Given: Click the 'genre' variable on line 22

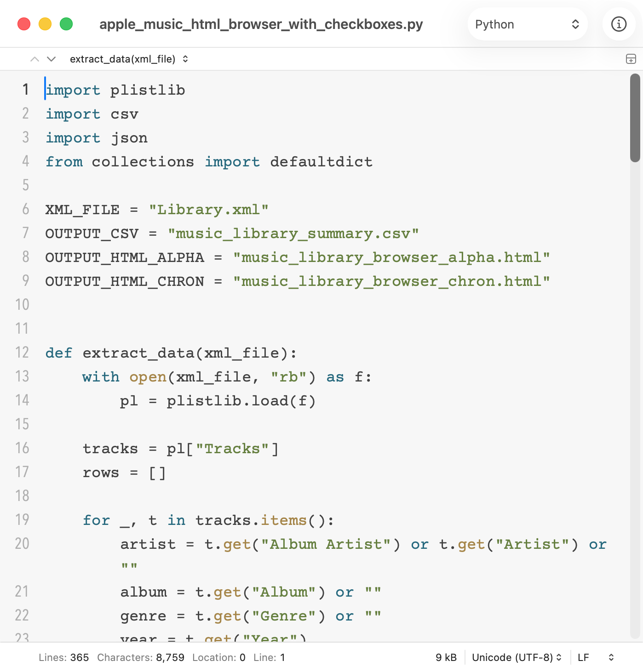Looking at the screenshot, I should pyautogui.click(x=144, y=616).
